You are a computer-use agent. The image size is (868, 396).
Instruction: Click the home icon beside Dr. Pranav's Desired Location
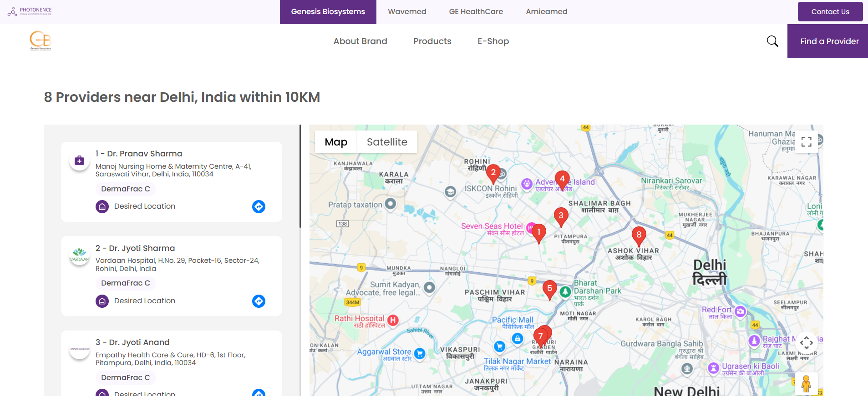102,206
